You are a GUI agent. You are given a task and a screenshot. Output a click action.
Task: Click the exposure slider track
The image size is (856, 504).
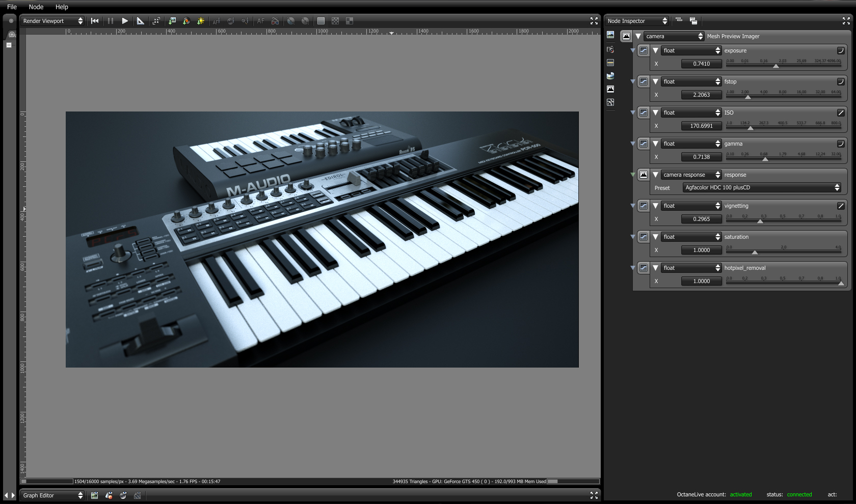[784, 65]
